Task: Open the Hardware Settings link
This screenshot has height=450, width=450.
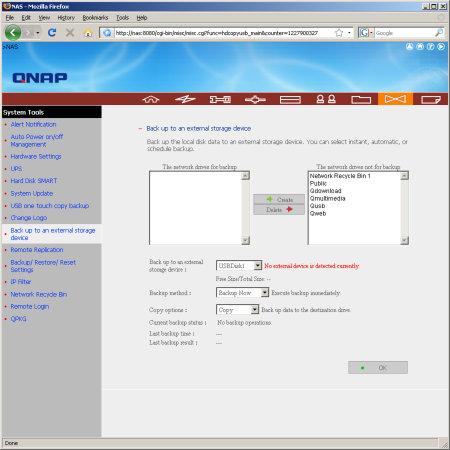Action: coord(36,156)
